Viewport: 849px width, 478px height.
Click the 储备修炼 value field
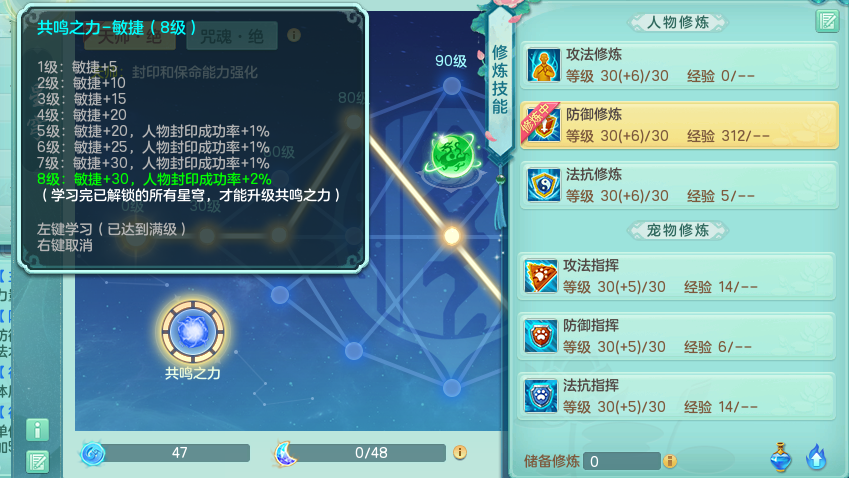622,461
